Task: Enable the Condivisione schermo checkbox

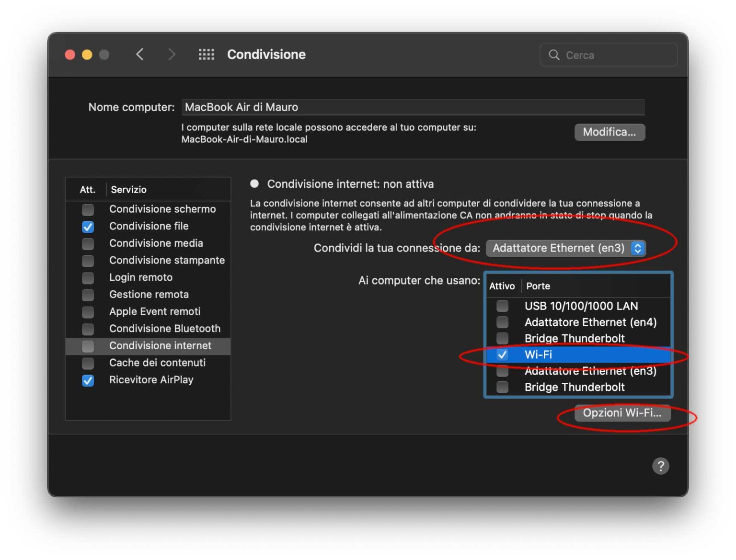Action: [x=88, y=209]
